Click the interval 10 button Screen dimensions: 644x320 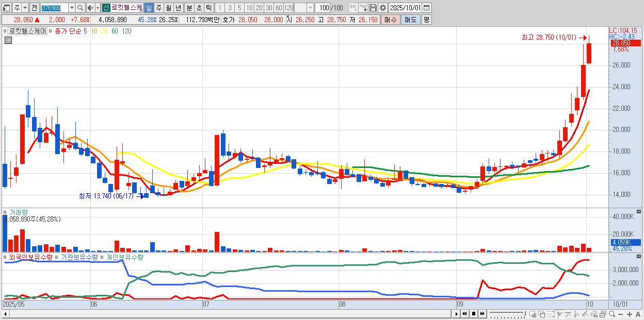[x=249, y=8]
